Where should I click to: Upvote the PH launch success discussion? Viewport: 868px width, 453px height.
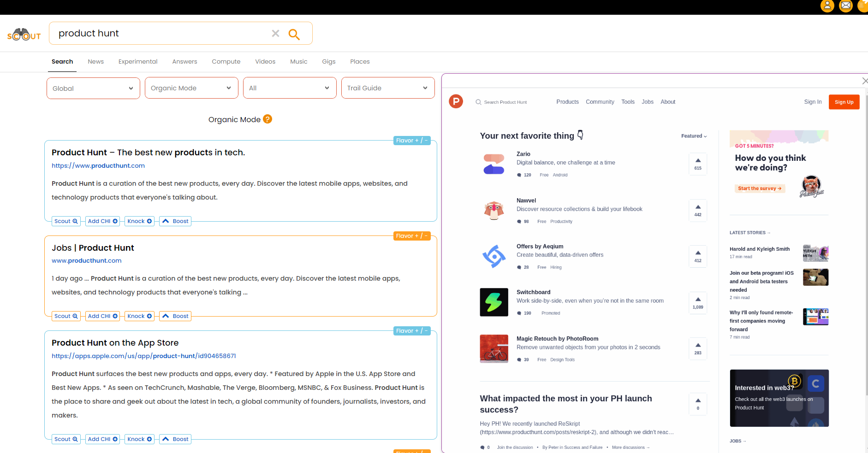[x=698, y=404]
